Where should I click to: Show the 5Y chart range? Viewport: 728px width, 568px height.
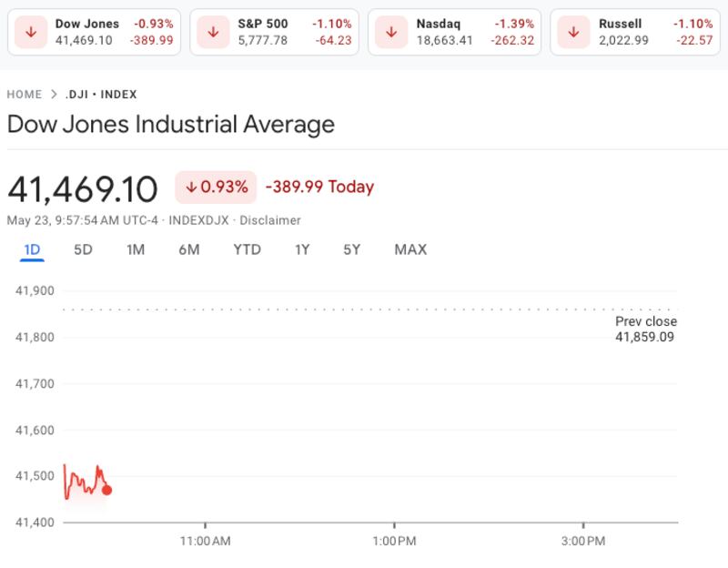pos(352,249)
